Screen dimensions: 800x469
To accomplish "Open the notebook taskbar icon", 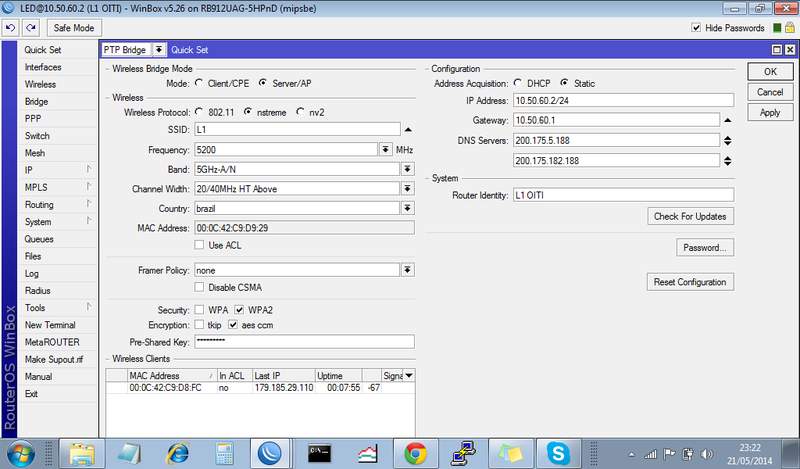I will click(129, 454).
